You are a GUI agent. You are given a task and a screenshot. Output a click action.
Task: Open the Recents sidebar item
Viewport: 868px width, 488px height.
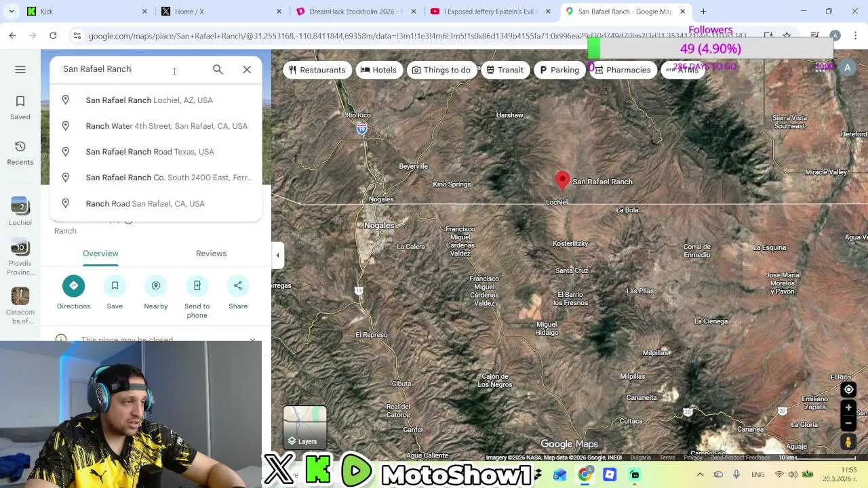[20, 152]
